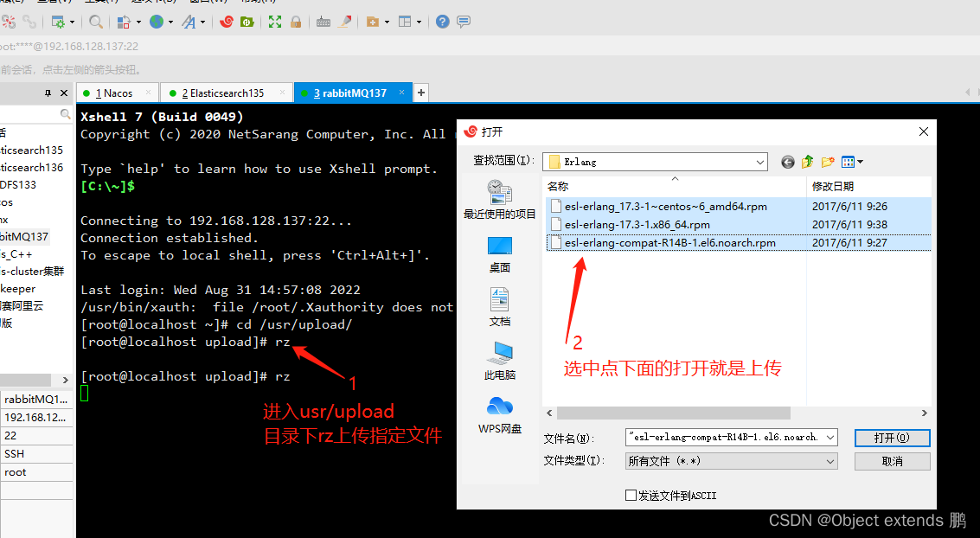Select esl-erlang_17.3-1~centos~6_amd64.rpm file
This screenshot has height=538, width=980.
(666, 206)
